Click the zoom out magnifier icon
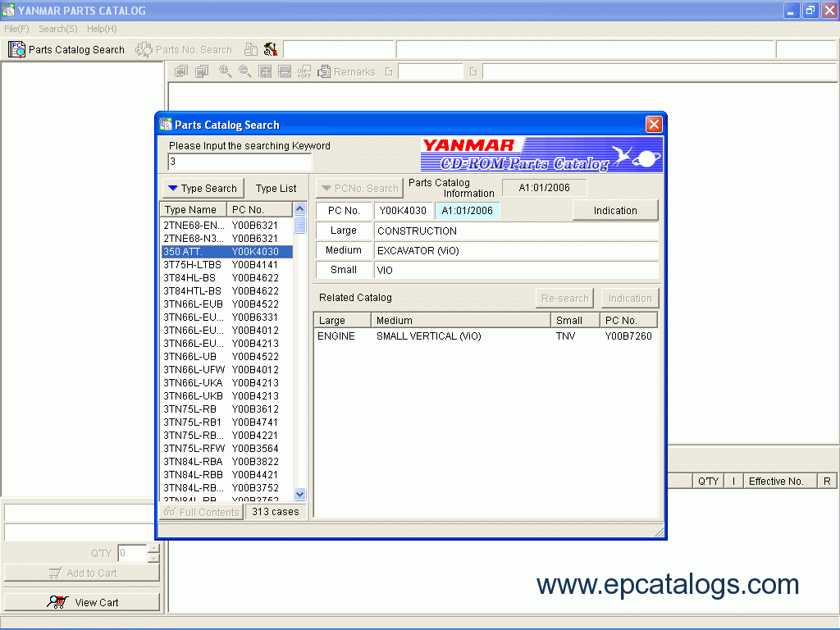 [244, 71]
